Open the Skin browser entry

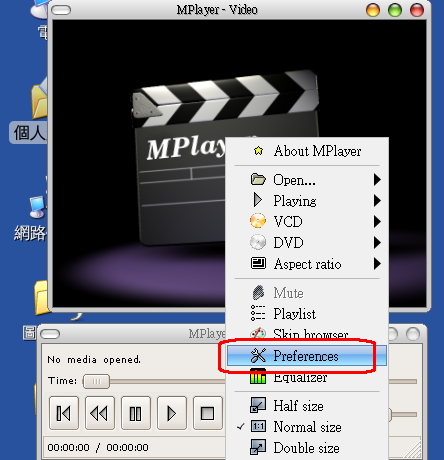pyautogui.click(x=307, y=334)
